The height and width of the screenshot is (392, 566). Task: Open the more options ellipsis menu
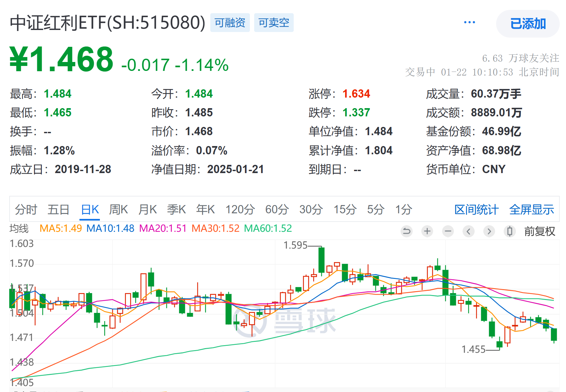tap(469, 22)
